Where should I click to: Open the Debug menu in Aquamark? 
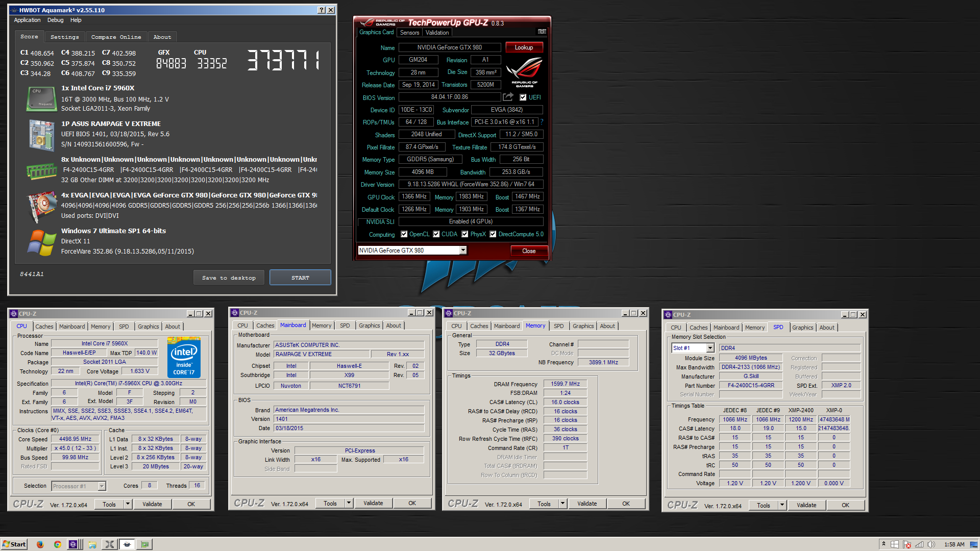(55, 20)
